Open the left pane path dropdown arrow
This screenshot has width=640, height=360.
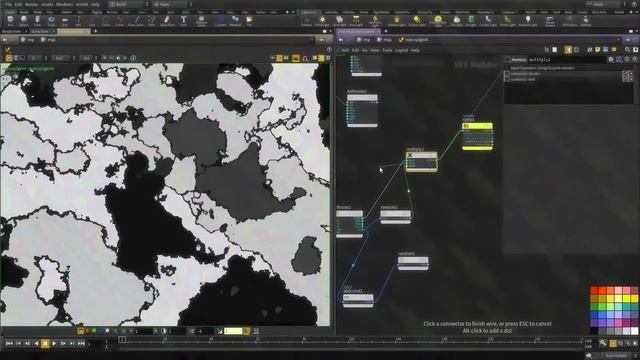pyautogui.click(x=311, y=40)
